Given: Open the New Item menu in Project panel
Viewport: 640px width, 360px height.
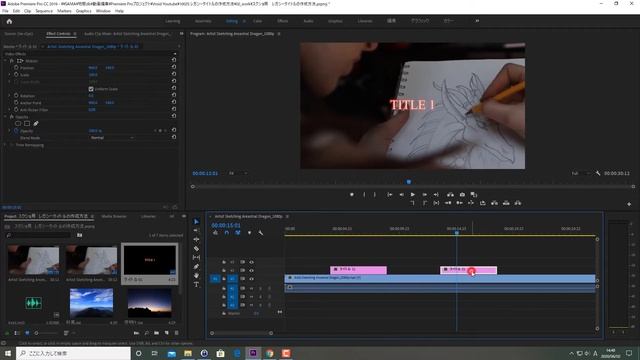Looking at the screenshot, I should [x=167, y=333].
